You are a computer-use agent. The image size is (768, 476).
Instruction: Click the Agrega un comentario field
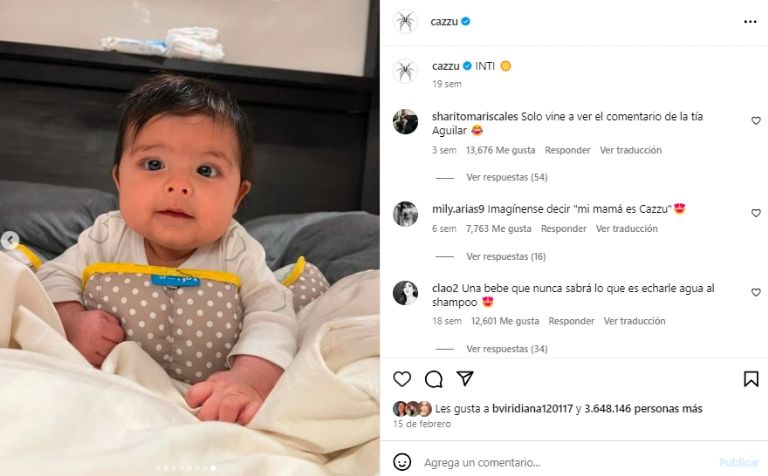click(x=568, y=462)
